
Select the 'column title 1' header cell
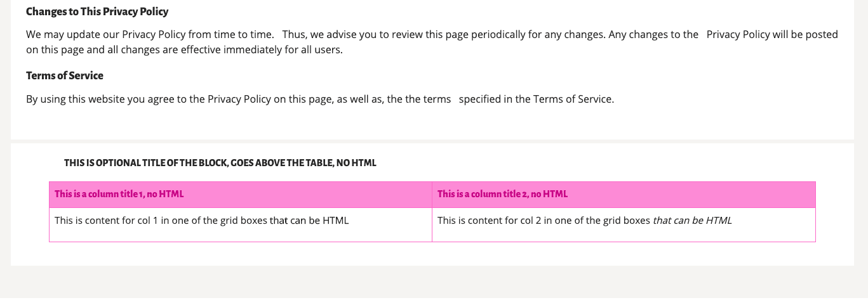point(241,195)
